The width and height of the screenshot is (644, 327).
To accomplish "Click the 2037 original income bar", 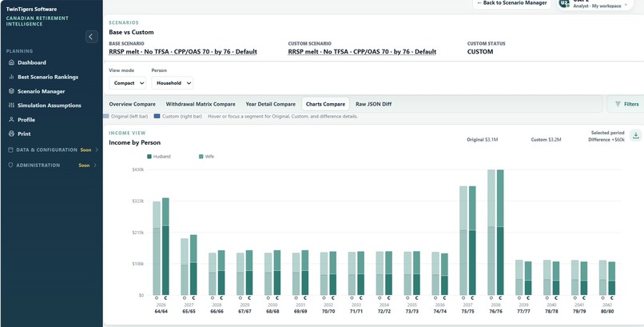I will pos(463,241).
